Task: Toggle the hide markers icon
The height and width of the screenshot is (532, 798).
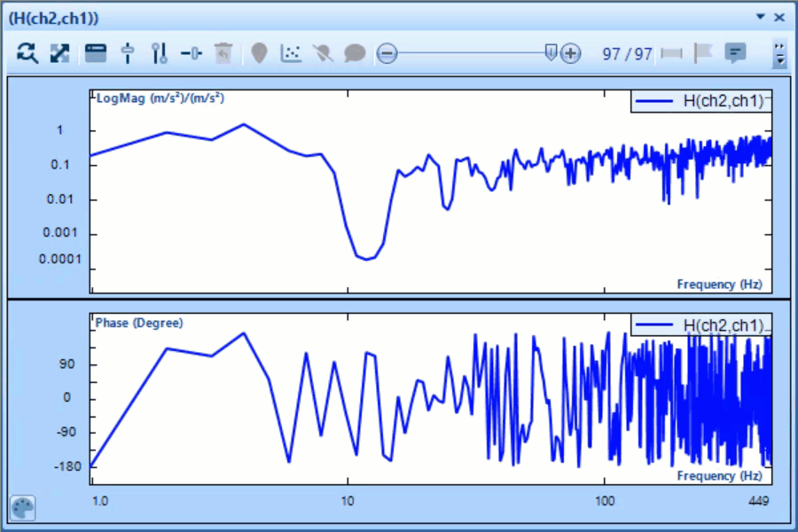Action: [x=323, y=54]
